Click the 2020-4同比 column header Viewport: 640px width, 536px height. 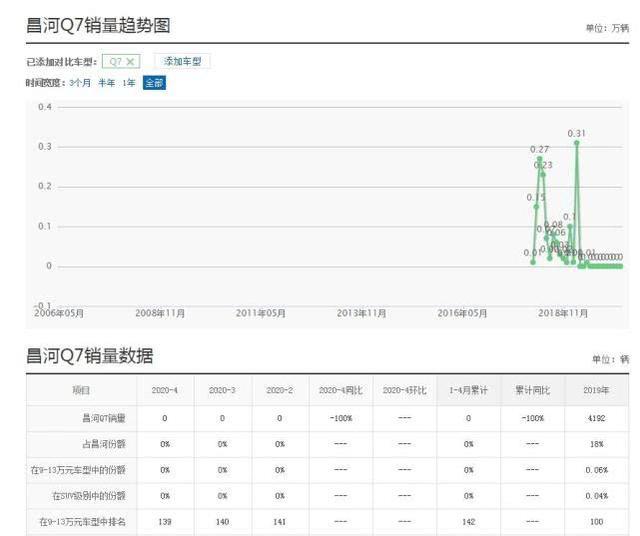340,390
